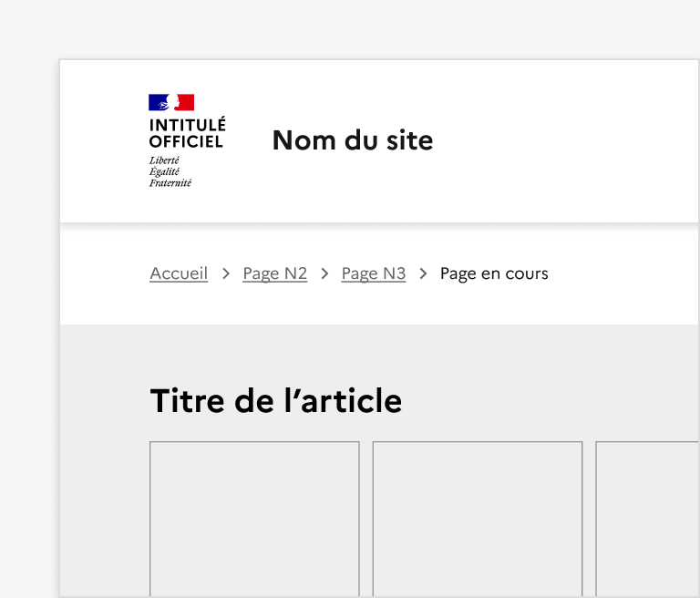The height and width of the screenshot is (598, 700).
Task: Select the Page en cours breadcrumb item
Action: 494,273
